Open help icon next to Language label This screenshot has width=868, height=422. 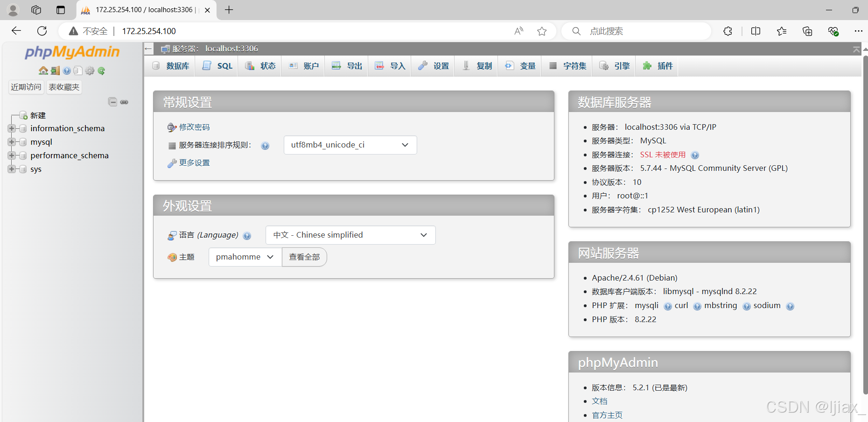pyautogui.click(x=247, y=236)
